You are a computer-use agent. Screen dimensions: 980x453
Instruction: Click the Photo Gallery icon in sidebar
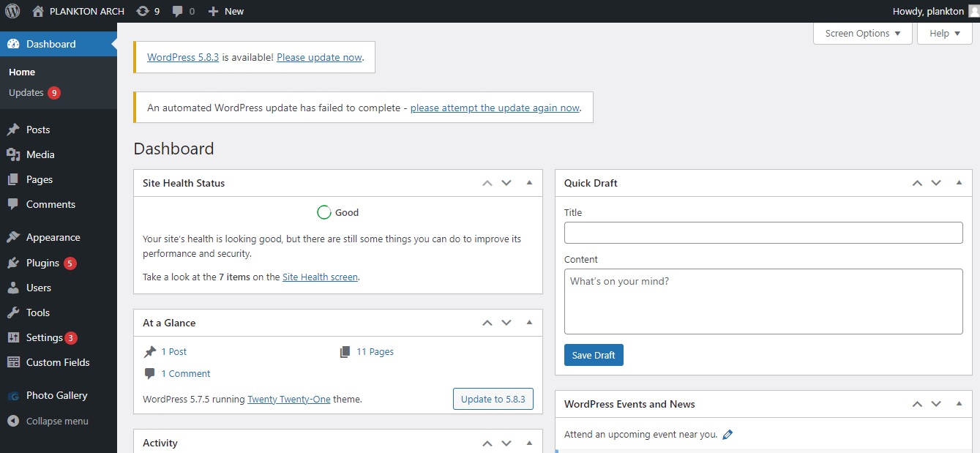[x=13, y=395]
